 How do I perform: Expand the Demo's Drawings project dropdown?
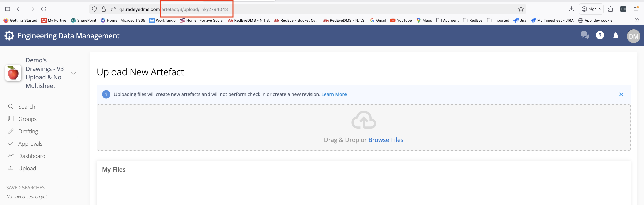click(x=74, y=73)
